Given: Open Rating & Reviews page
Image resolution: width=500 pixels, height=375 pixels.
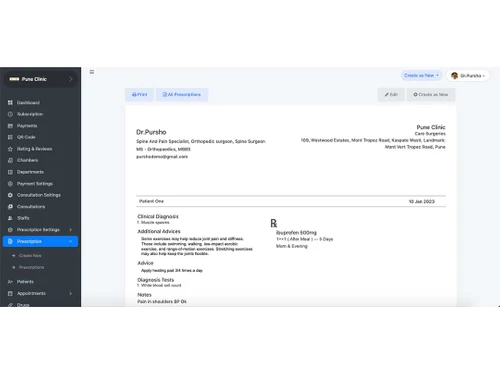Looking at the screenshot, I should pos(34,149).
